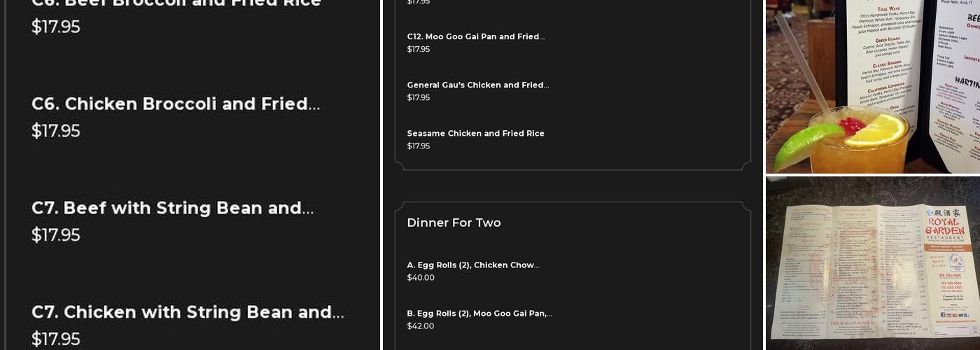Pick Seasame Chicken and Fried Rice

pyautogui.click(x=475, y=134)
